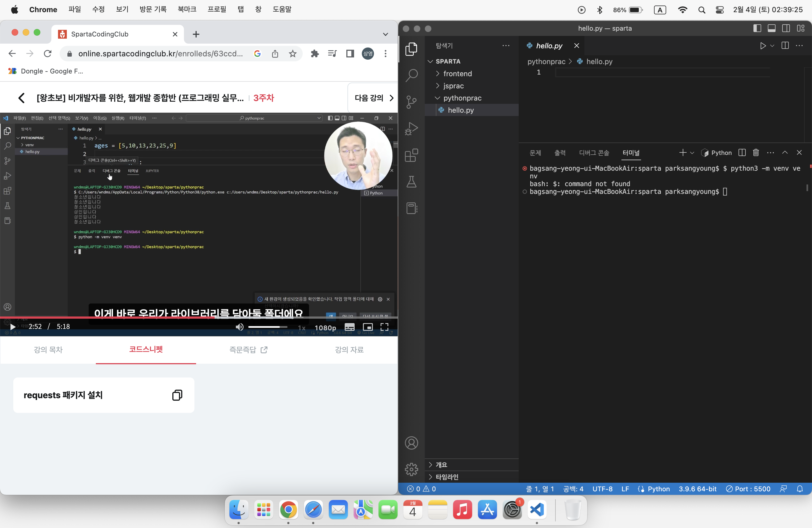The height and width of the screenshot is (528, 812).
Task: Switch to the 디버그 콘솔 panel tab
Action: [x=594, y=152]
